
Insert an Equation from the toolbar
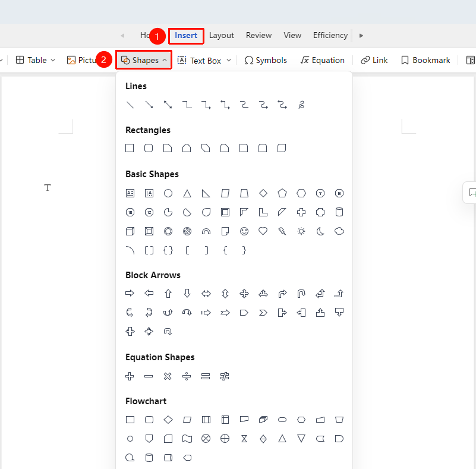click(x=323, y=60)
